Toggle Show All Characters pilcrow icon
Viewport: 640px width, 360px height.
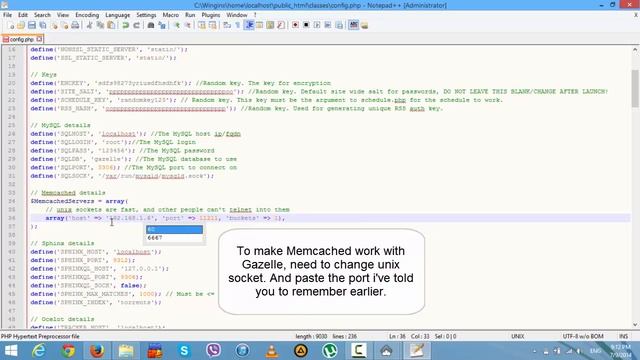[238, 25]
